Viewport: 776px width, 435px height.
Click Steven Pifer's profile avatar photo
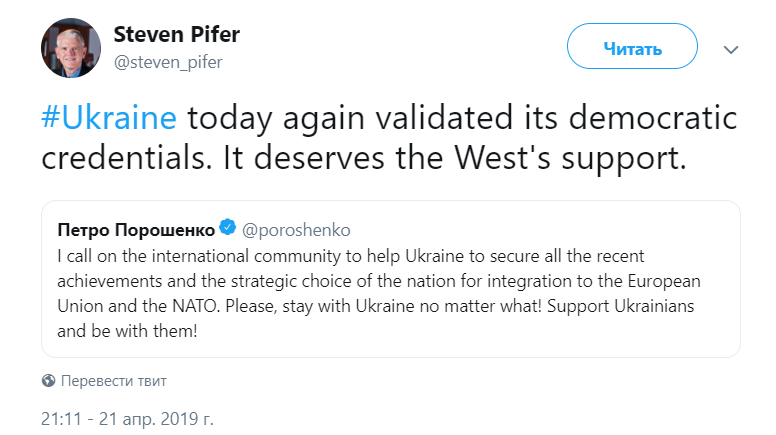[69, 47]
